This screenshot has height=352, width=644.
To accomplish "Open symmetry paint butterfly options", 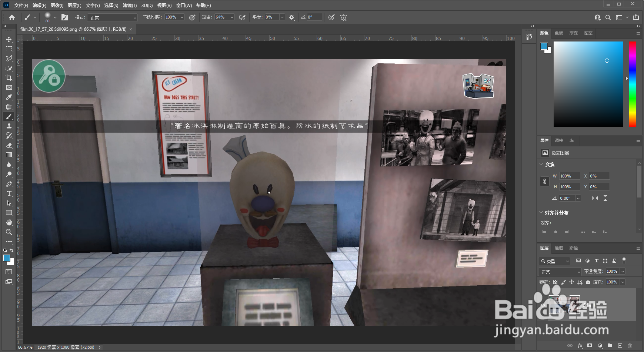I will point(344,17).
